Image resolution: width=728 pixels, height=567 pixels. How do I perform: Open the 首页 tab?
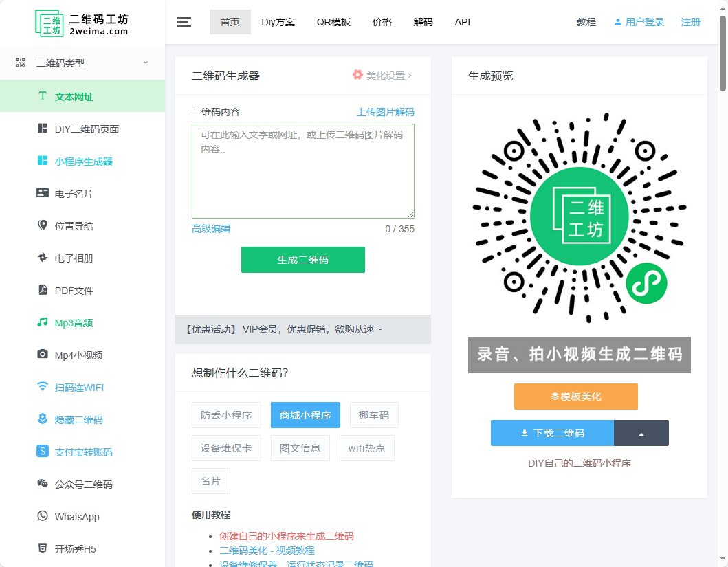click(230, 22)
